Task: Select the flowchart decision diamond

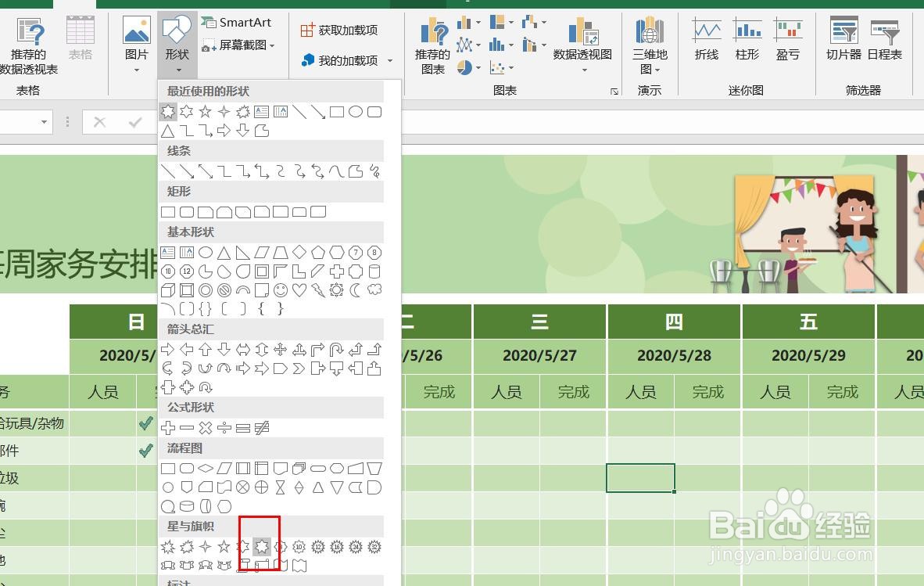Action: click(206, 469)
